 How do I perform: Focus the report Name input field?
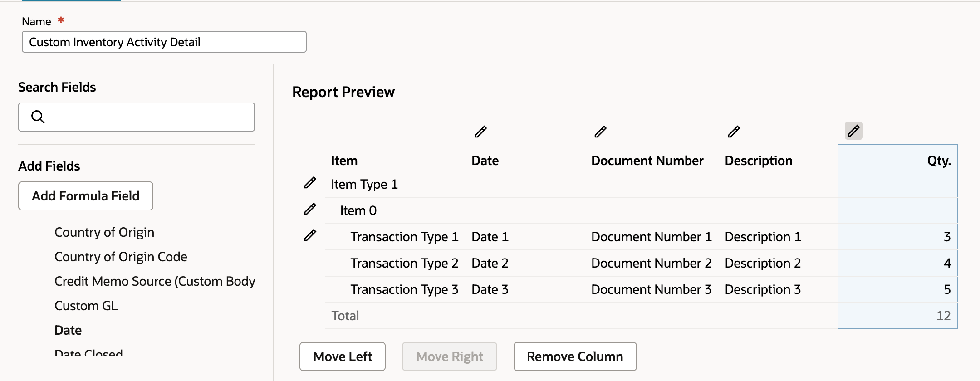pyautogui.click(x=164, y=42)
